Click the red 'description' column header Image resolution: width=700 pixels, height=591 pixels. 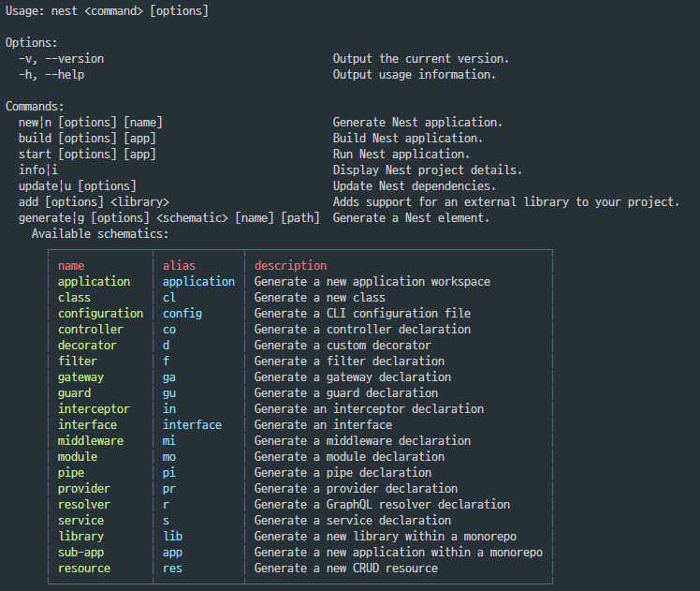point(291,266)
